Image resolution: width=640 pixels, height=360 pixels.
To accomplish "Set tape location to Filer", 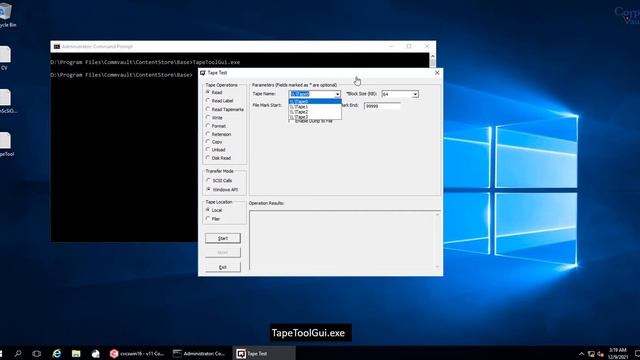I will 213,219.
